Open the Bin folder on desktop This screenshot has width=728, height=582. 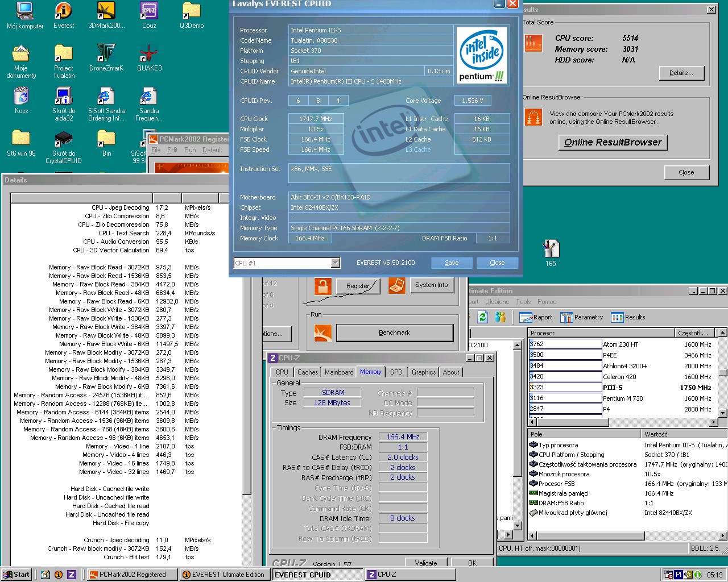pos(106,143)
